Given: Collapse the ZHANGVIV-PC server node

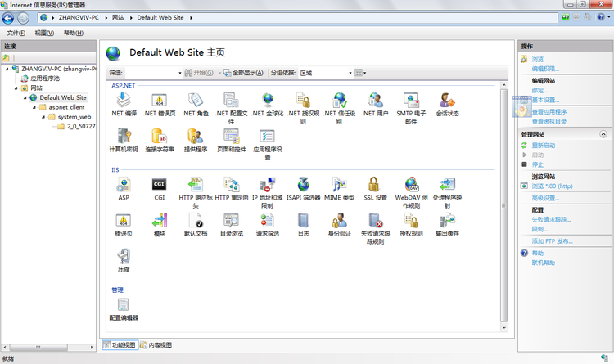Looking at the screenshot, I should pos(7,69).
